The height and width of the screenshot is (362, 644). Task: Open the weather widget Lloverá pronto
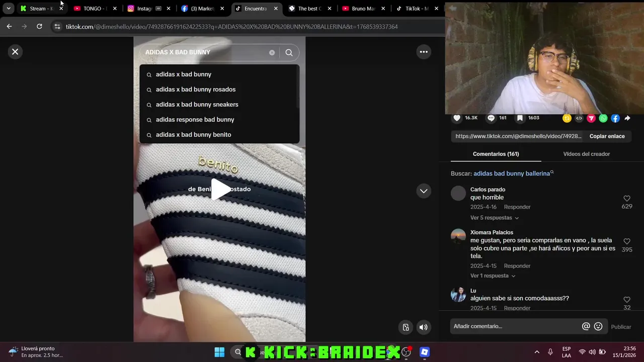35,352
